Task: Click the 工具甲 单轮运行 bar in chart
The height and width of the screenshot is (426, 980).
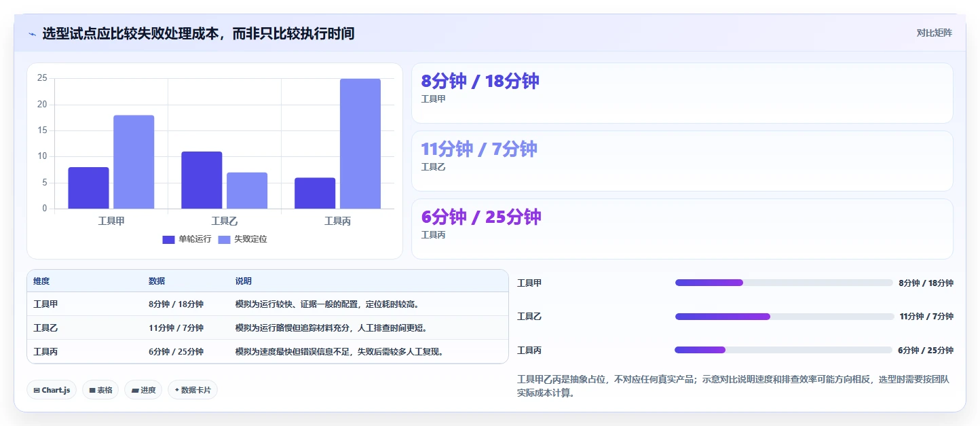Action: pos(88,188)
